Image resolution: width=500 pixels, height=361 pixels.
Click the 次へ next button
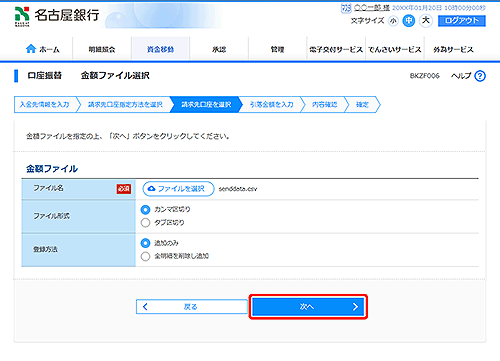(308, 307)
